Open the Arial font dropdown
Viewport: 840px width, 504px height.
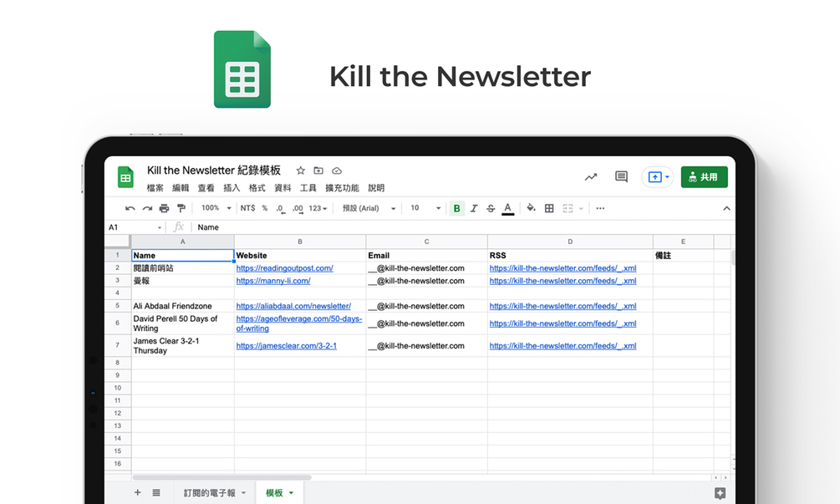point(369,208)
